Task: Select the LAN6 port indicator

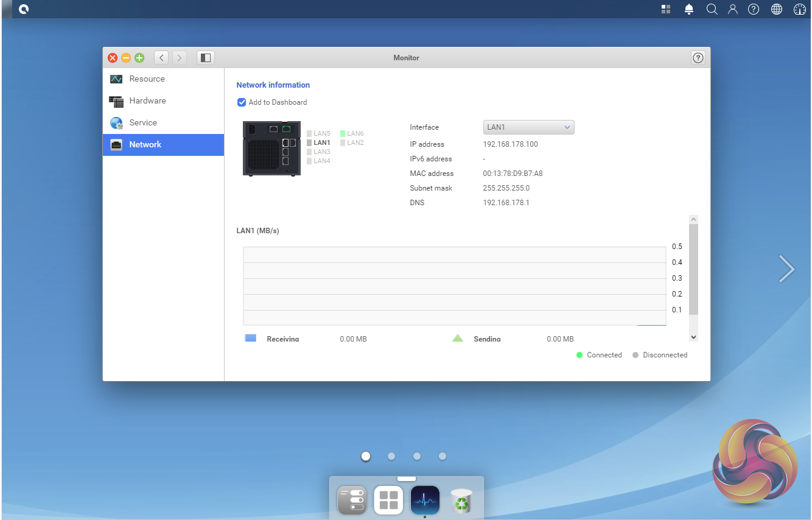Action: coord(352,133)
